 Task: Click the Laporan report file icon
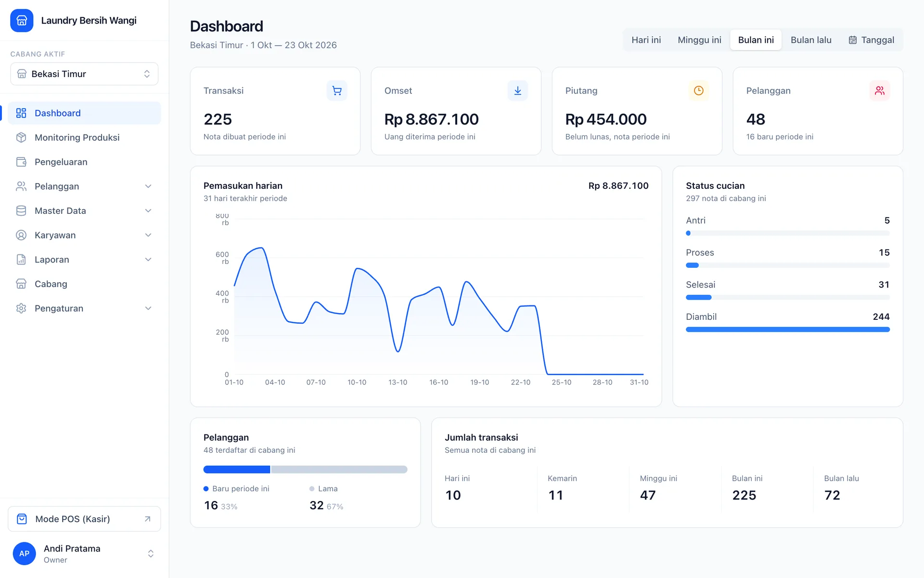[x=21, y=260]
